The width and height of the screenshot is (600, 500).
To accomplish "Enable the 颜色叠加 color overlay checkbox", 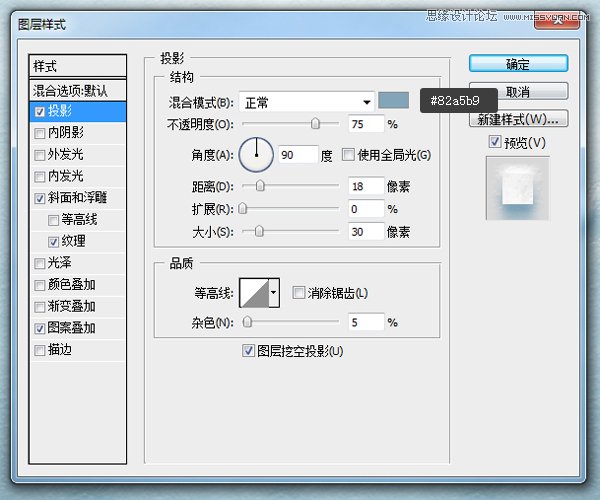I will 40,285.
